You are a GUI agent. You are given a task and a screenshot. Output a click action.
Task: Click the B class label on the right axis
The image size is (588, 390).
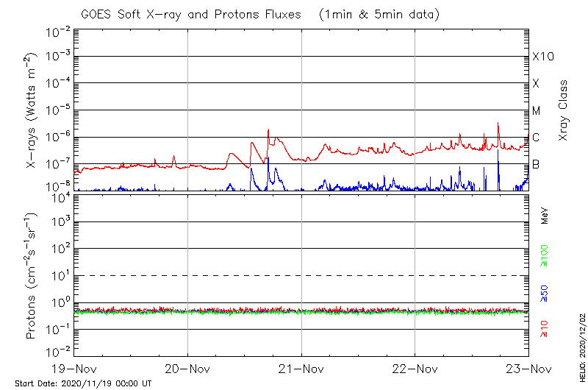point(536,164)
